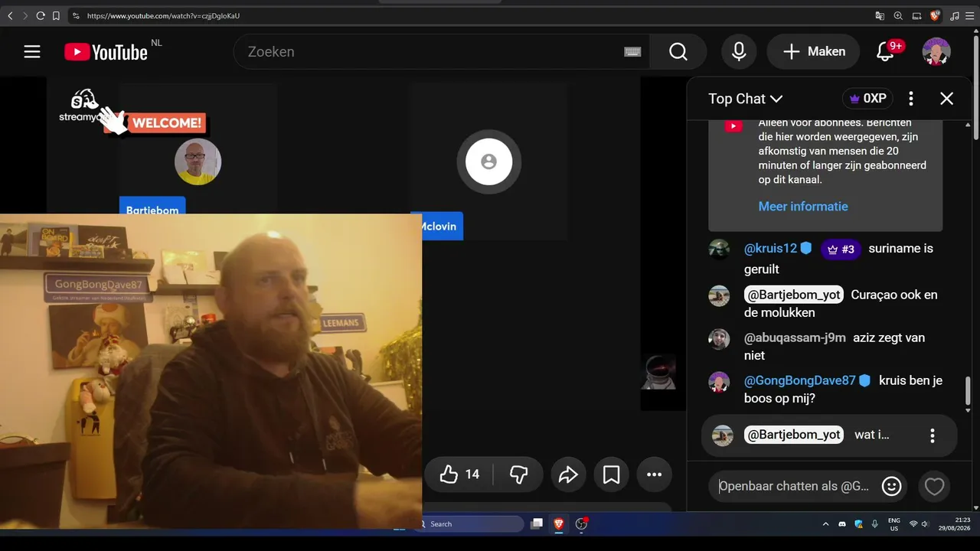Viewport: 980px width, 551px height.
Task: Close the live chat panel
Action: pos(947,98)
